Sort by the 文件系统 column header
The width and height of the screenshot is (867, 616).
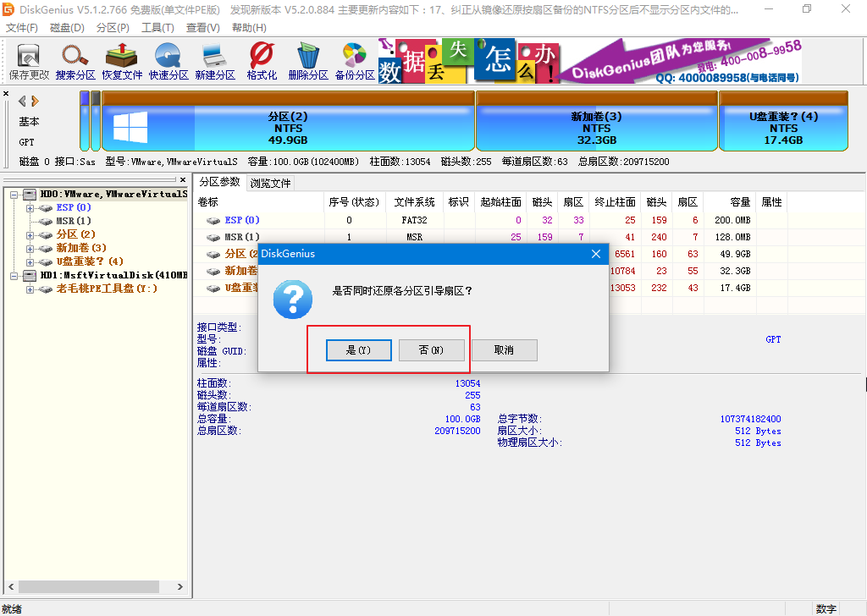(x=414, y=202)
